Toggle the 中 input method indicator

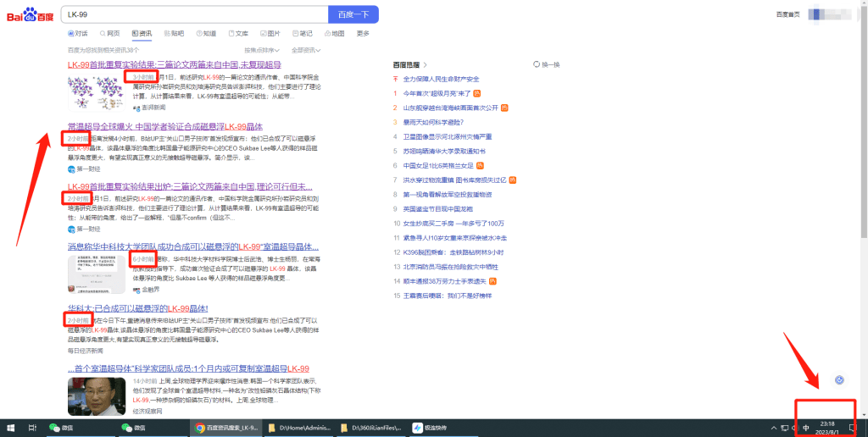pos(806,428)
